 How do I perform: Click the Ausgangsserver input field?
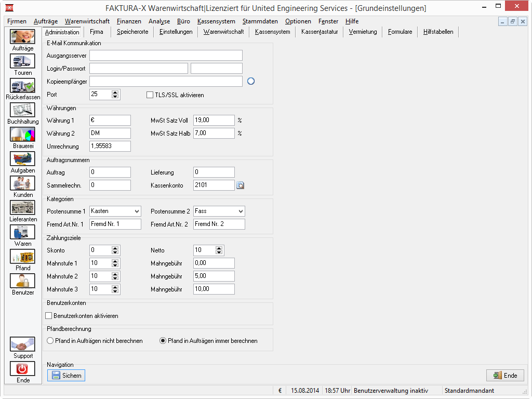(166, 56)
